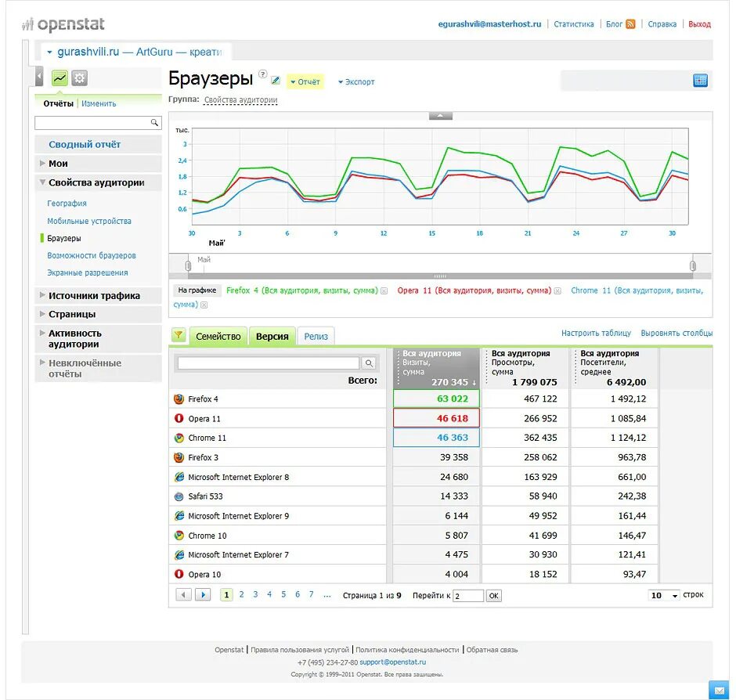The width and height of the screenshot is (736, 700).
Task: Click the Chrome 11 row icon
Action: tap(179, 438)
